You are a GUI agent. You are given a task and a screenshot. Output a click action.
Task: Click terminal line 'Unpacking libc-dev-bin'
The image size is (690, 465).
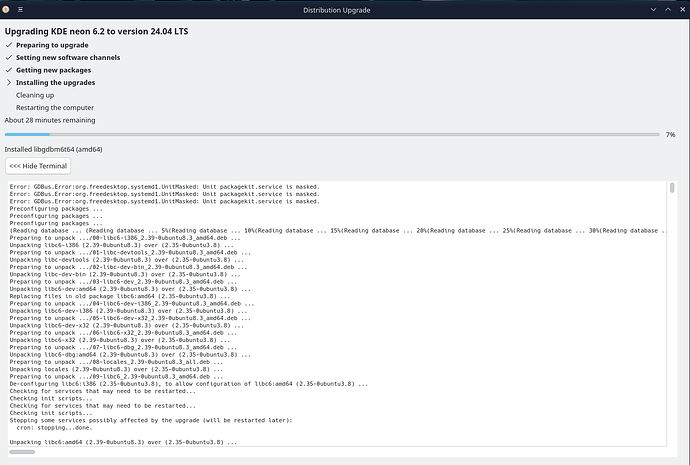point(125,275)
